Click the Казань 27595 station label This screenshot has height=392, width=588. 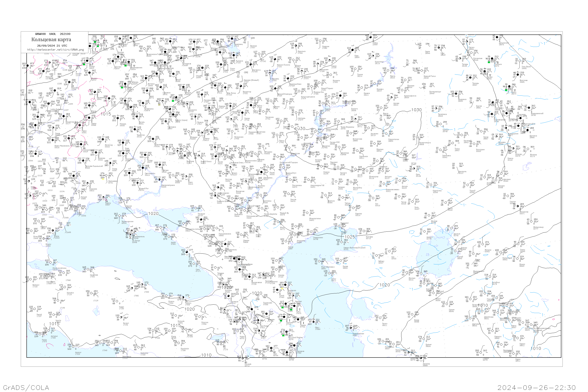pos(327,110)
